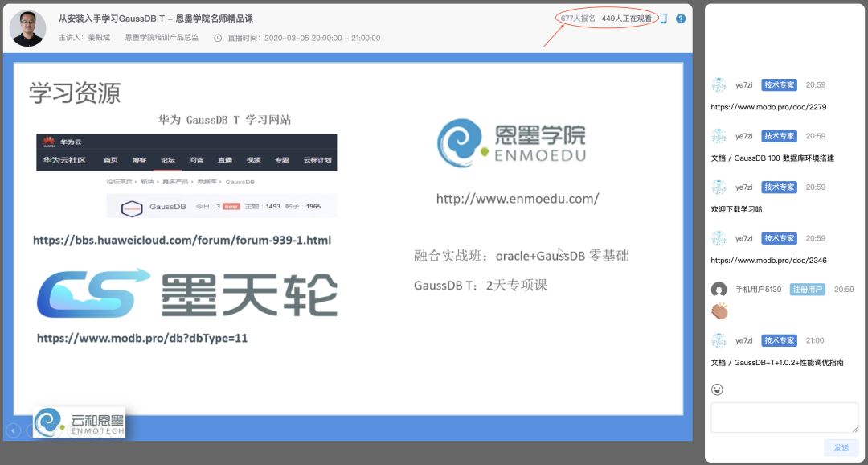Click the 发送 send button
The image size is (868, 465).
841,447
